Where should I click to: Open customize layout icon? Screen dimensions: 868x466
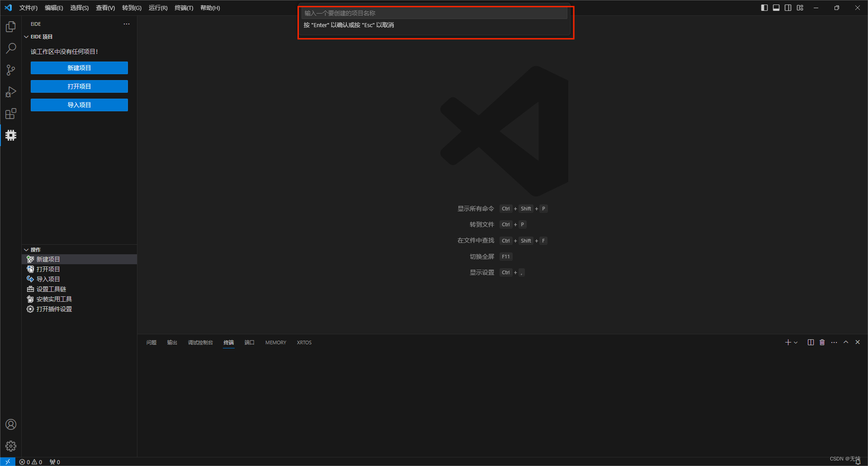pyautogui.click(x=800, y=8)
